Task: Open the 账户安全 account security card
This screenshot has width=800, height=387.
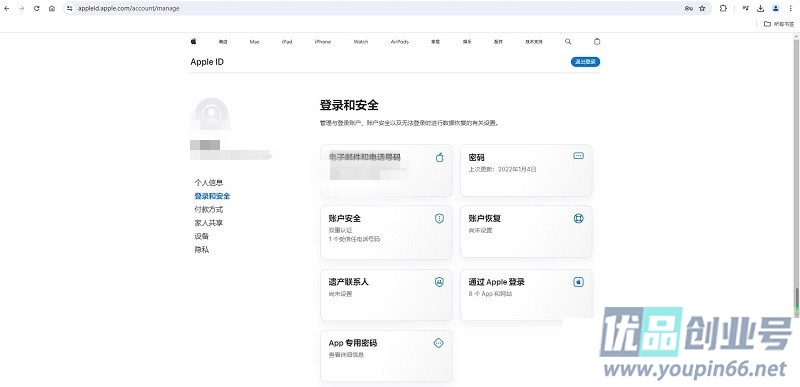Action: tap(386, 233)
